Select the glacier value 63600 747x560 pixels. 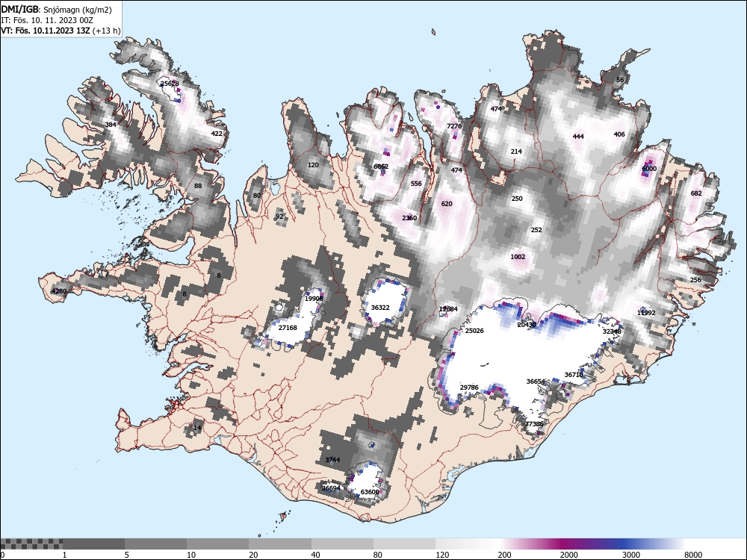coord(370,492)
